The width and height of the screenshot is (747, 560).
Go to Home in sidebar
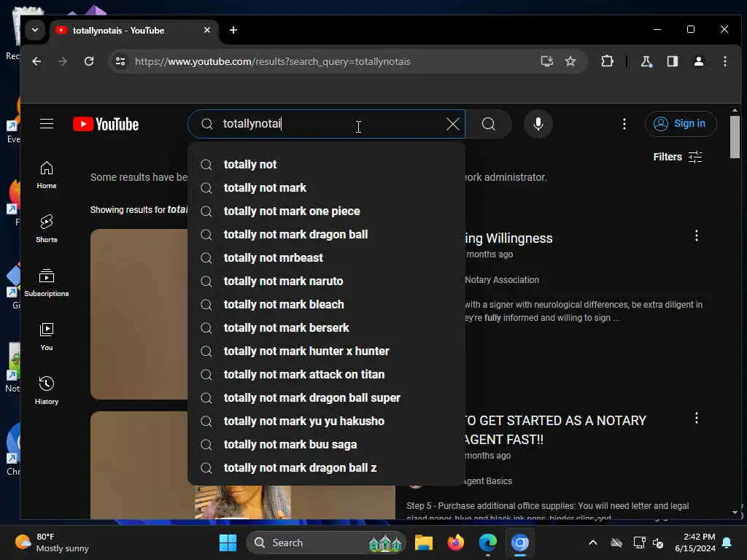pyautogui.click(x=47, y=175)
